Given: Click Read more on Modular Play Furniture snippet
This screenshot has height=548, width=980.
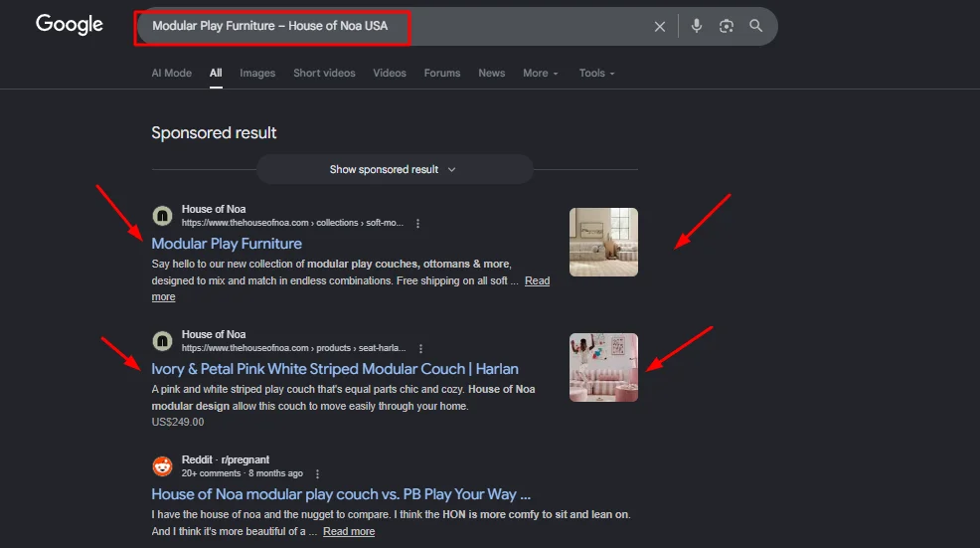Looking at the screenshot, I should coord(537,280).
